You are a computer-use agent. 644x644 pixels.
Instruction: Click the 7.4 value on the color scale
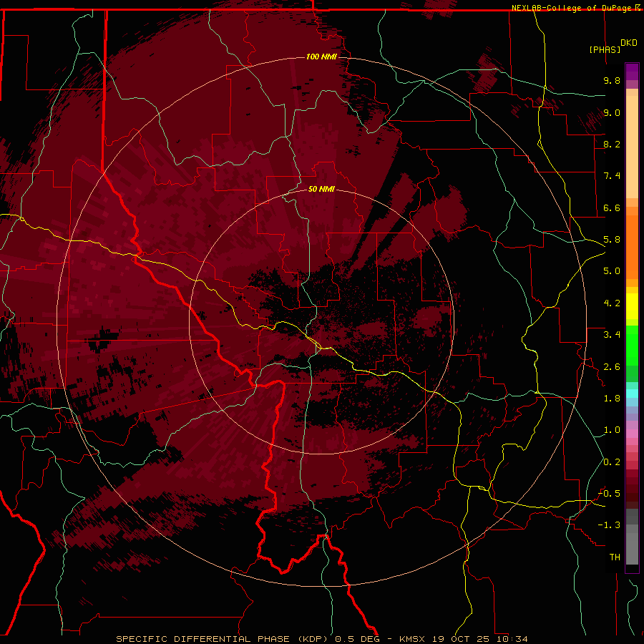click(x=612, y=176)
